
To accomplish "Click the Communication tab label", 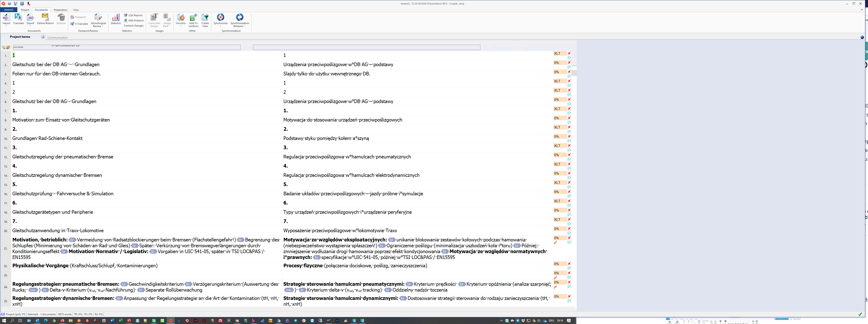I will [x=58, y=38].
